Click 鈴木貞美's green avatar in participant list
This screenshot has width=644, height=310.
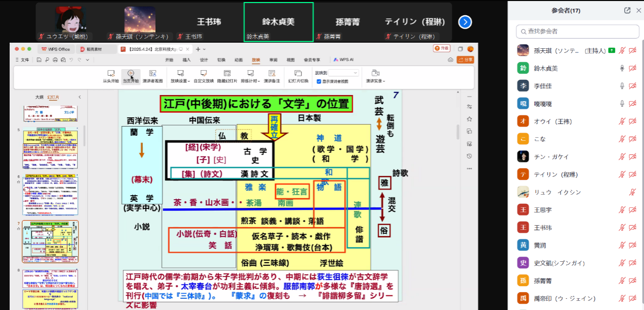523,68
